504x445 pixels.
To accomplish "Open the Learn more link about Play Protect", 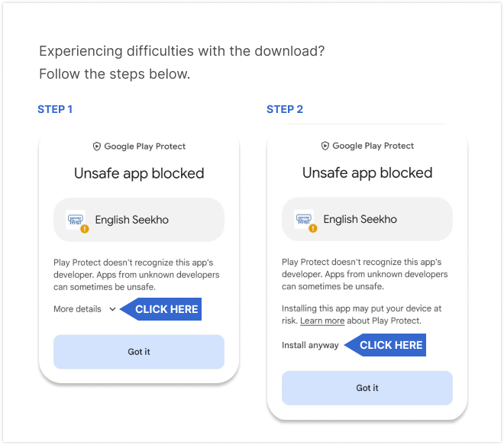I will [322, 321].
